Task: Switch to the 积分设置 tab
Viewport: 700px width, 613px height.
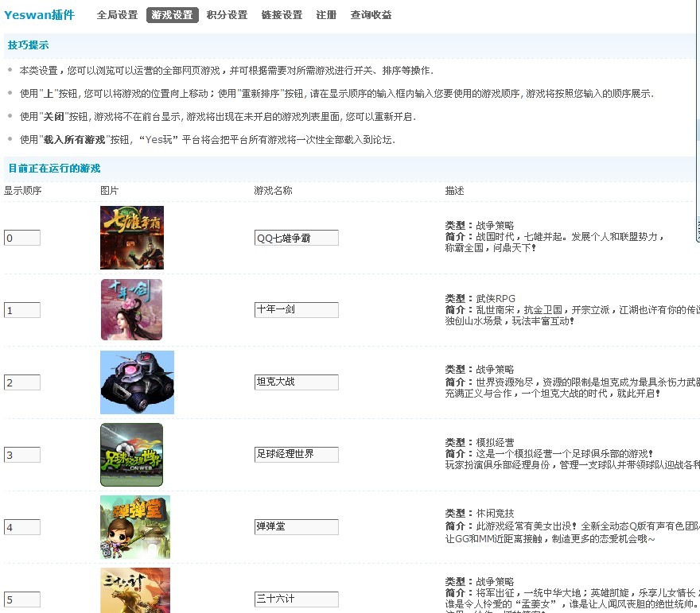Action: (x=227, y=15)
